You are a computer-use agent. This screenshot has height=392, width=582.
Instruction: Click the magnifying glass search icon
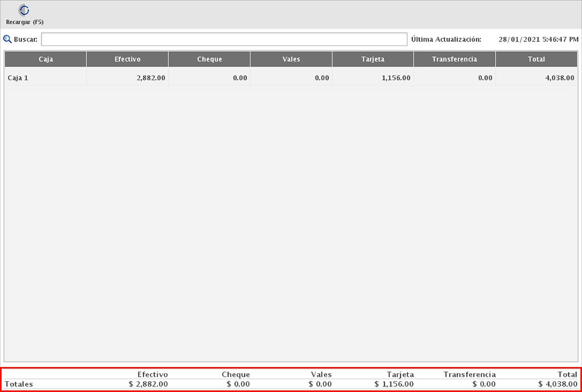(7, 39)
